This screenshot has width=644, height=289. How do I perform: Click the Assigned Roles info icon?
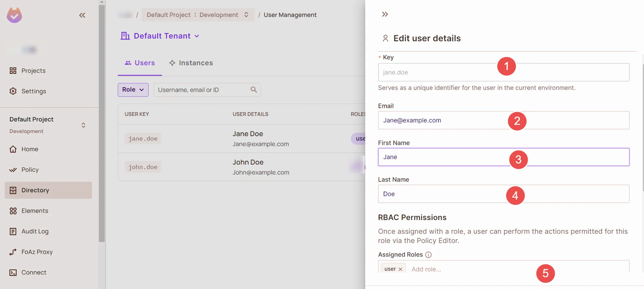tap(428, 255)
